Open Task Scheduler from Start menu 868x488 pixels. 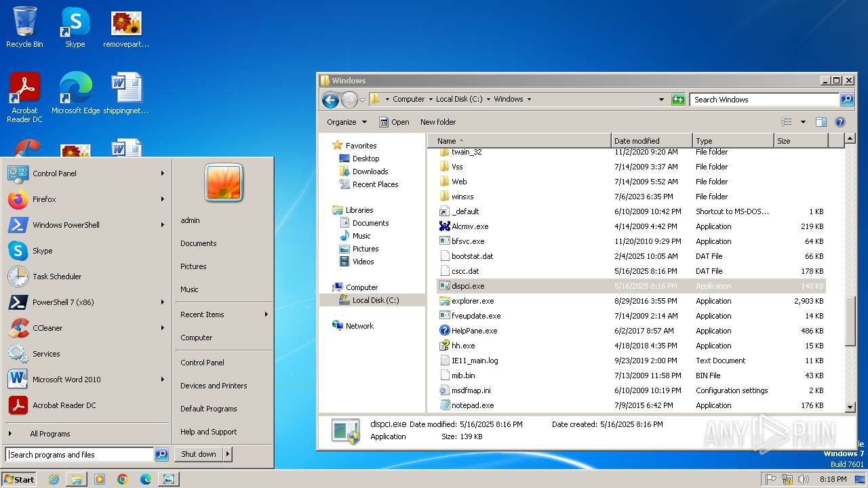[x=86, y=277]
